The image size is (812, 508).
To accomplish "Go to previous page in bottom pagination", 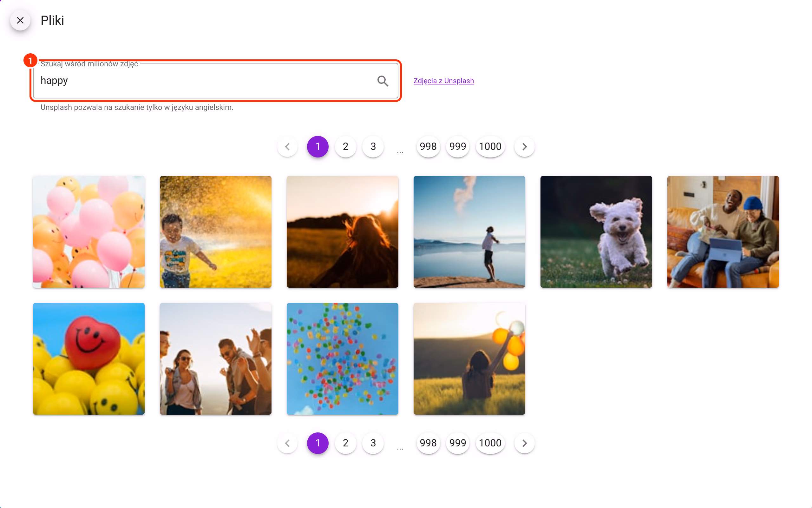I will 288,443.
